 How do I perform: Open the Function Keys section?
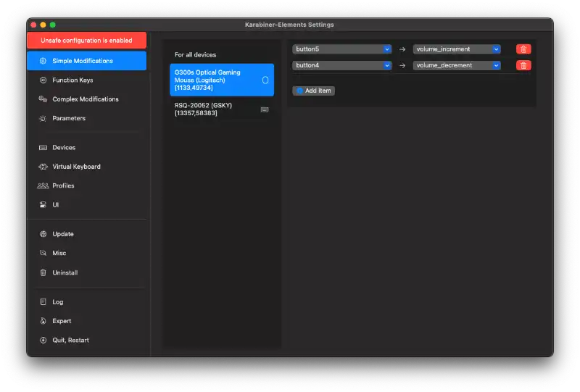point(86,80)
